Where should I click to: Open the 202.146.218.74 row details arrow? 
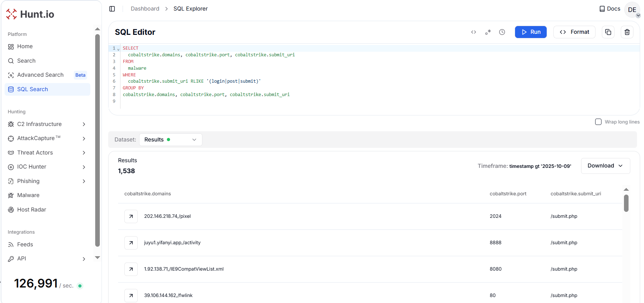131,216
